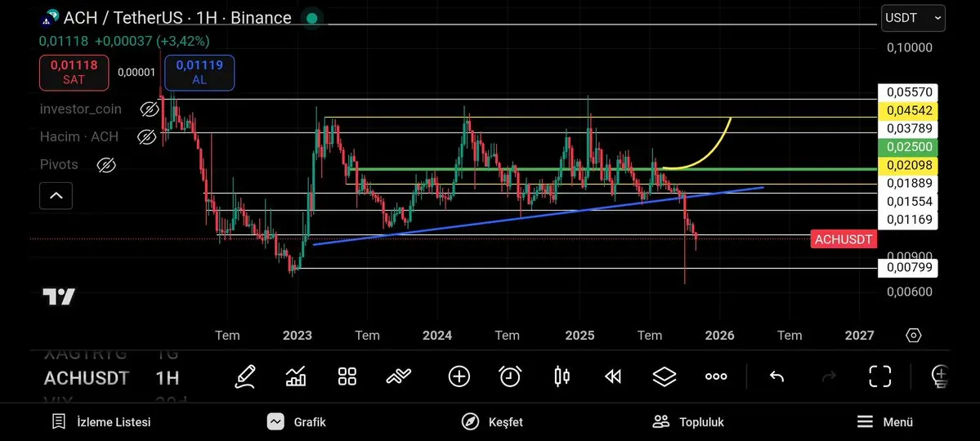Select the 0,05570 price level label
Viewport: 980px width, 441px height.
907,92
